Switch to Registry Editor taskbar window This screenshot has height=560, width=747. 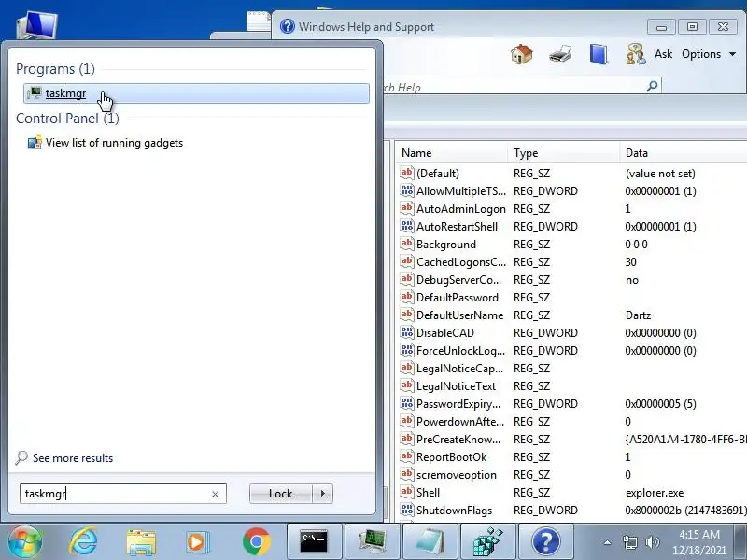coord(488,541)
